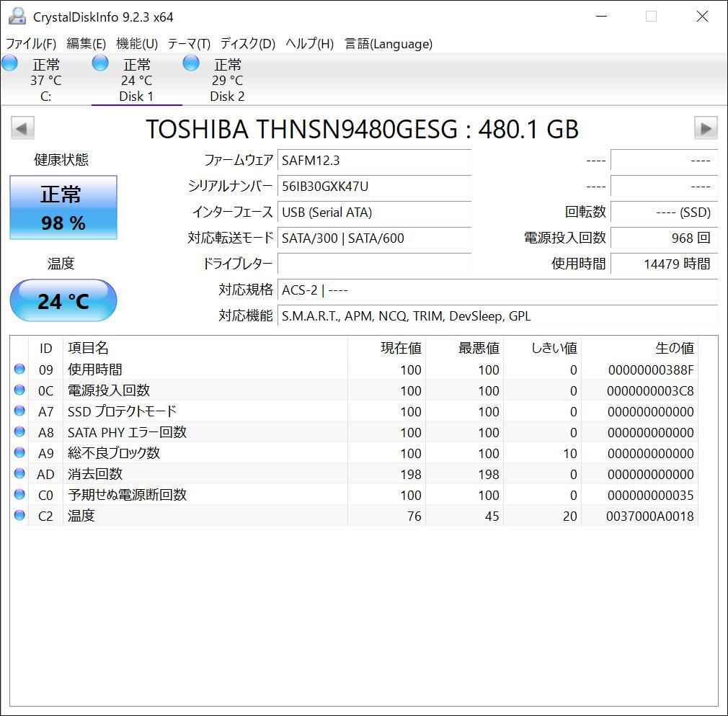The width and height of the screenshot is (728, 716).
Task: Click the 24 °C temperature button
Action: point(63,300)
